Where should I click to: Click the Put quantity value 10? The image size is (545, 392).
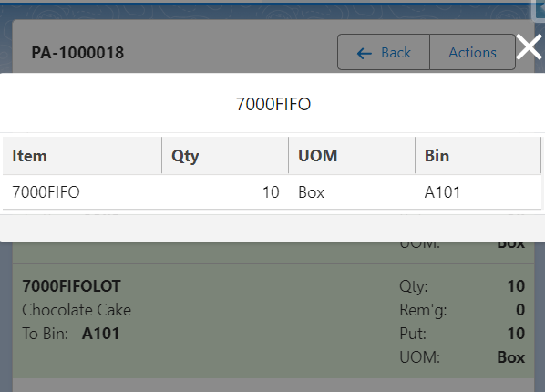pos(516,334)
